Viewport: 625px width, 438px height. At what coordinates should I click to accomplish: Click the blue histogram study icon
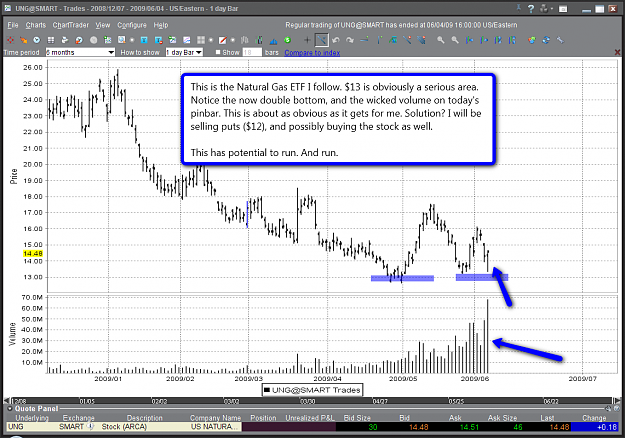(273, 41)
